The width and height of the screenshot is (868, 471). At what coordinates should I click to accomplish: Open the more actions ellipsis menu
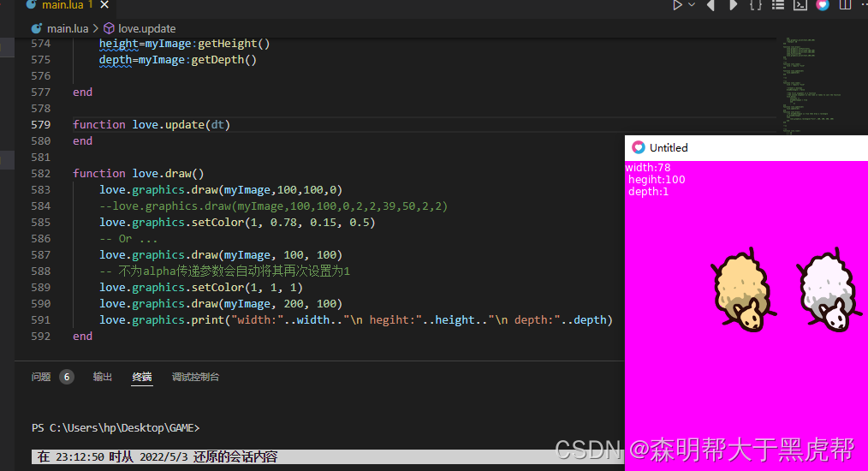coord(864,5)
